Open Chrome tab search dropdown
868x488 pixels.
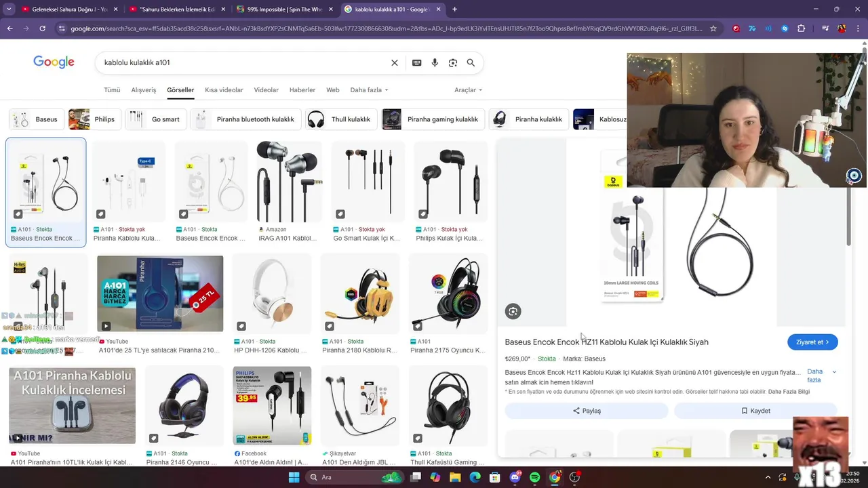(x=9, y=9)
